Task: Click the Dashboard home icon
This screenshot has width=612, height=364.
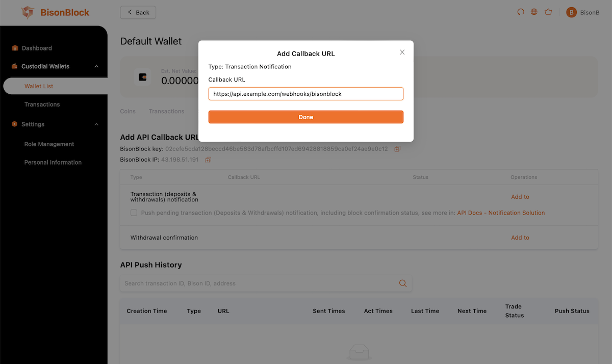Action: (x=15, y=48)
